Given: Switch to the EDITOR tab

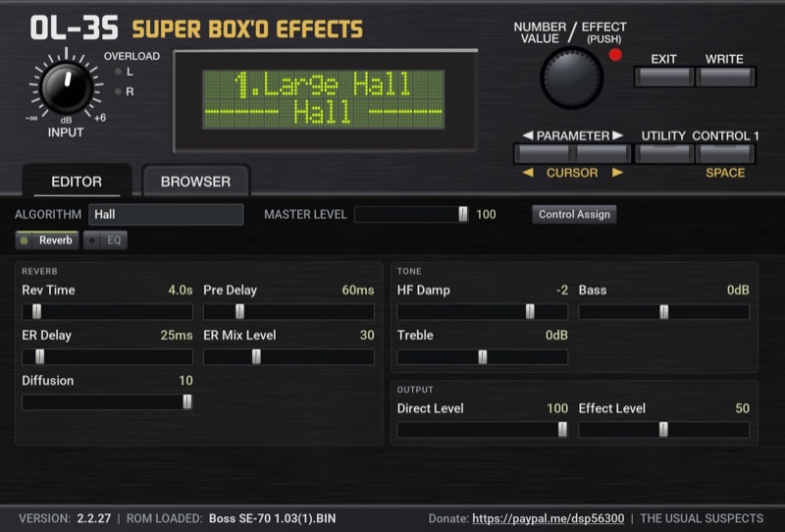Looking at the screenshot, I should [x=77, y=182].
